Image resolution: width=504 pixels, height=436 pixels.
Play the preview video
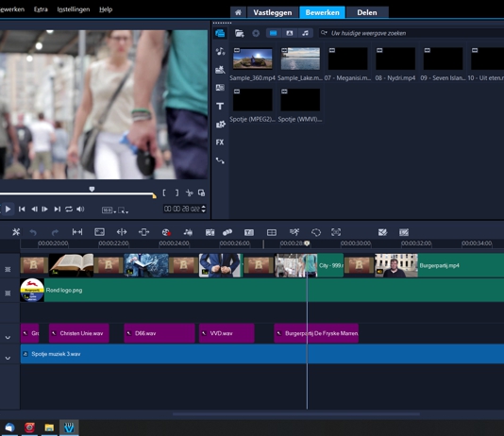pyautogui.click(x=8, y=210)
